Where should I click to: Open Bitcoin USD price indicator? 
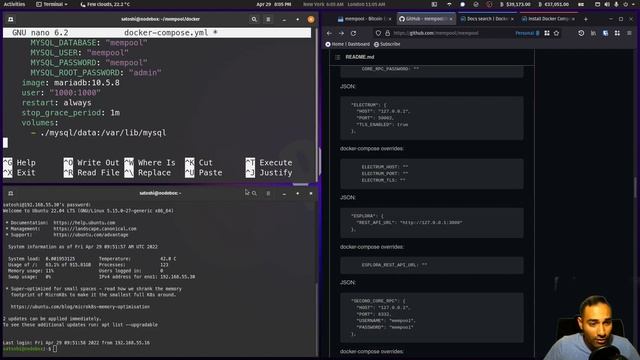click(x=515, y=4)
